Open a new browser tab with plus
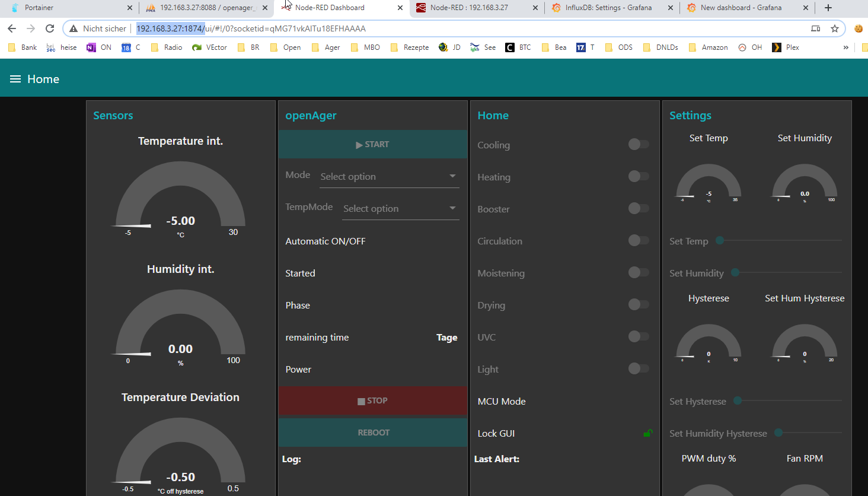The height and width of the screenshot is (496, 868). coord(828,8)
